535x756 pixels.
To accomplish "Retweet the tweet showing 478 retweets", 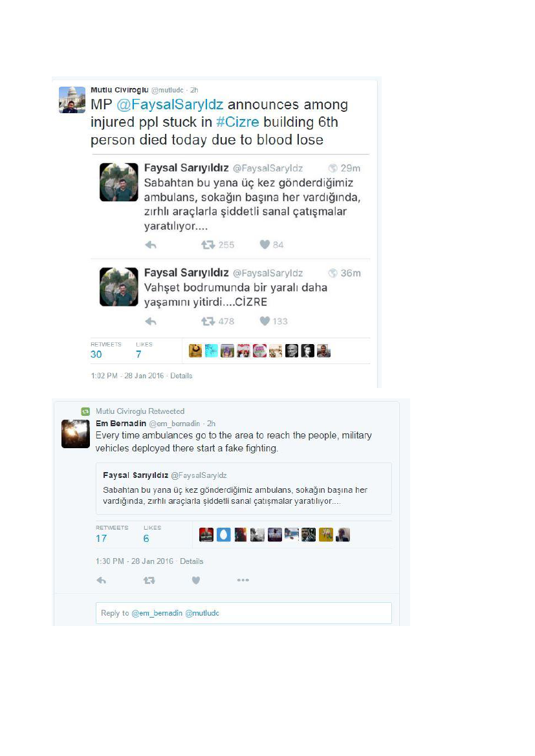I will (208, 321).
